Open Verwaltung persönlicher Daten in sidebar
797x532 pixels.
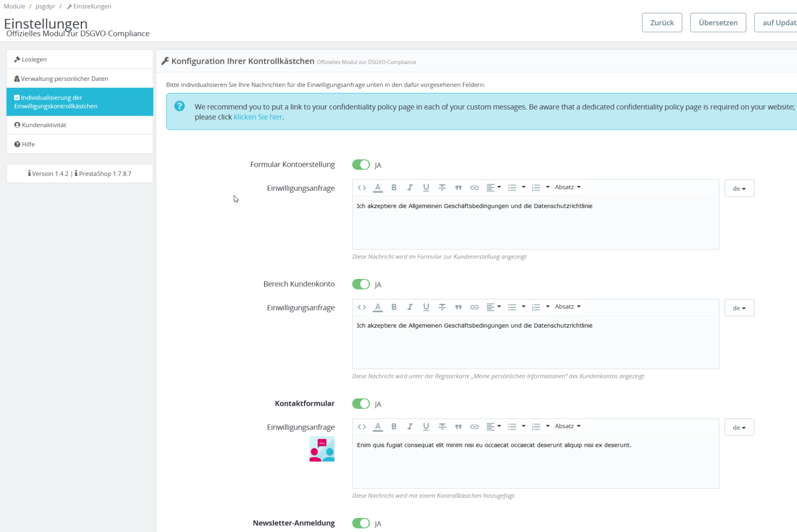coord(64,78)
